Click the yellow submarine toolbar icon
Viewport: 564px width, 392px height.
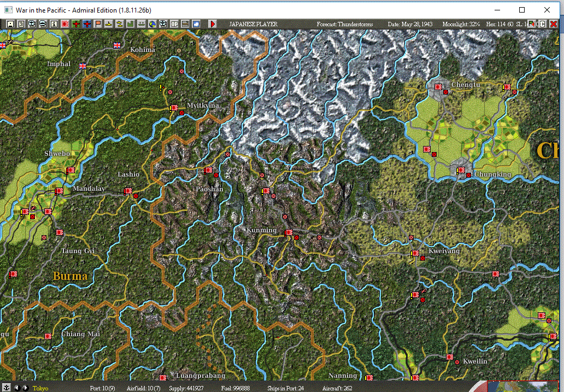coord(120,24)
